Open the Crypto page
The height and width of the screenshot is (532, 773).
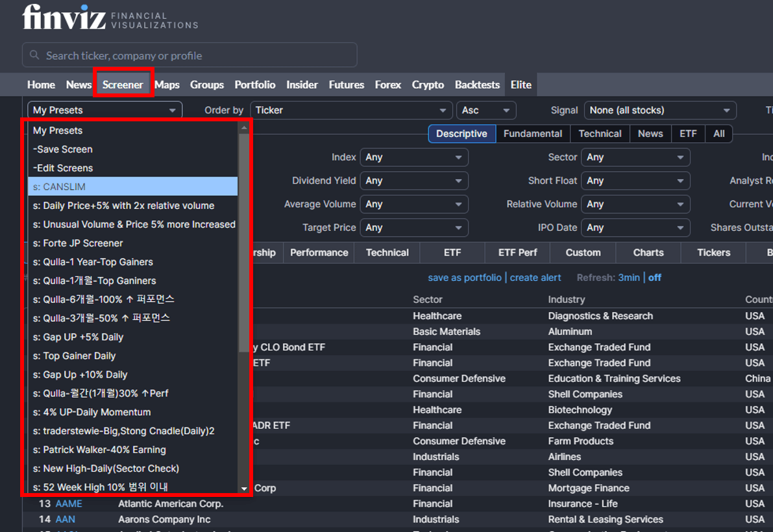[x=428, y=85]
